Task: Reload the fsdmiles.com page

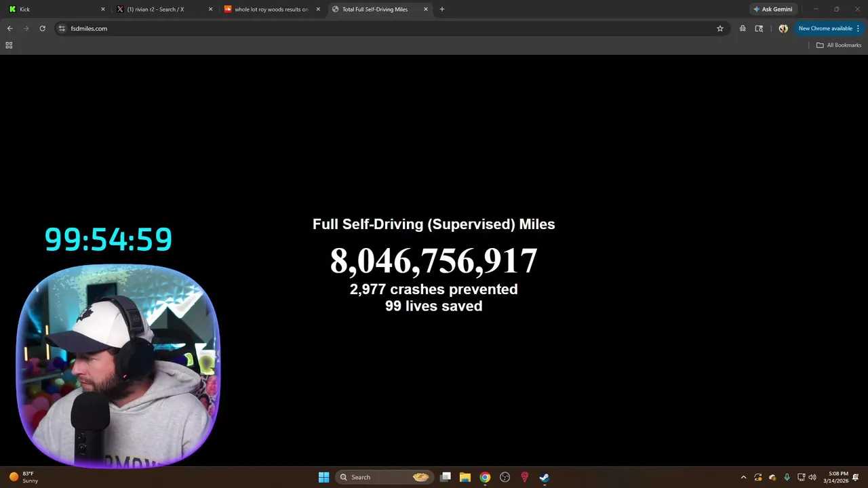Action: tap(42, 28)
